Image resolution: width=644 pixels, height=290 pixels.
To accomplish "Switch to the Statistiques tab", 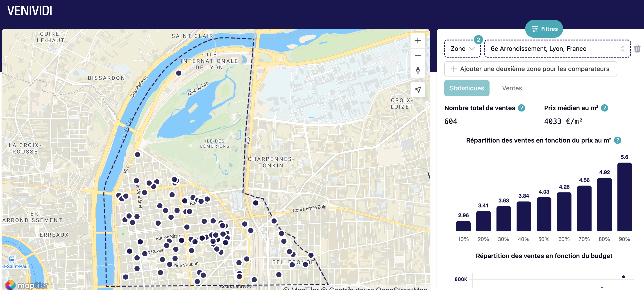I will point(467,88).
